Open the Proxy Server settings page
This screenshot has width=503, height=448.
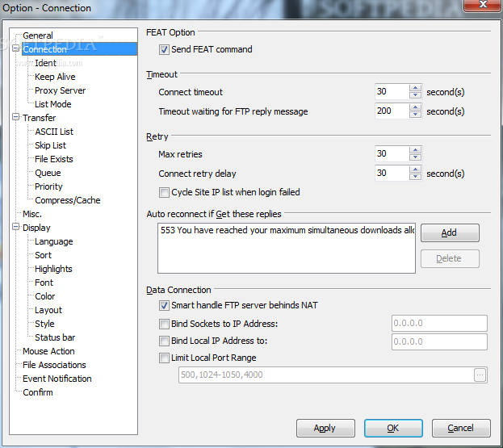click(60, 90)
